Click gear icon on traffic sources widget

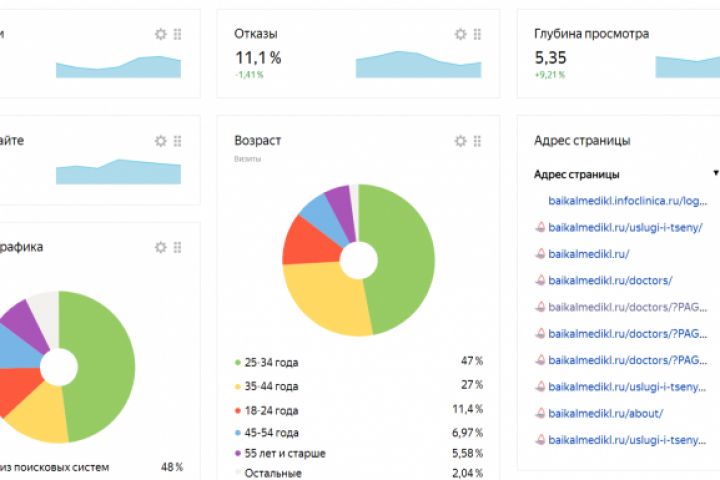click(x=160, y=247)
